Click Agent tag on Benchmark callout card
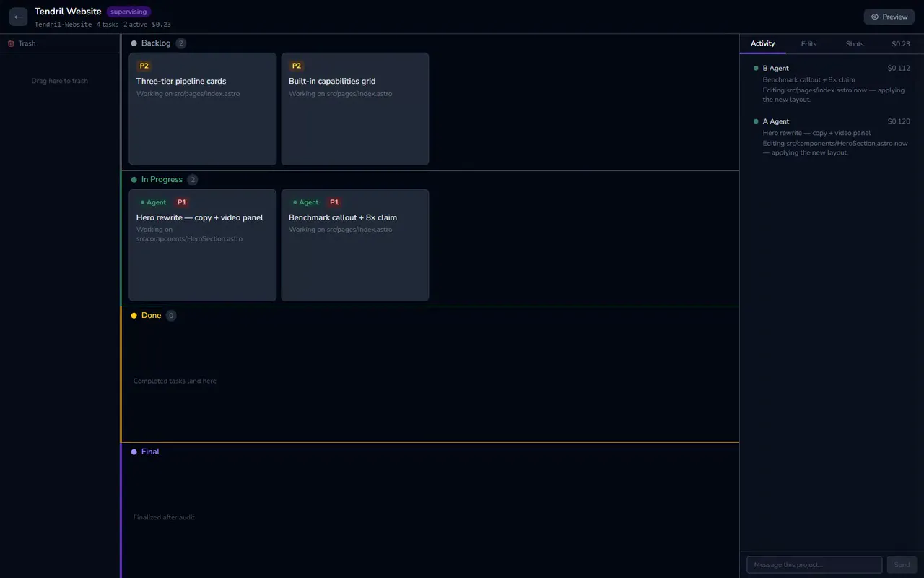This screenshot has width=924, height=578. click(305, 202)
